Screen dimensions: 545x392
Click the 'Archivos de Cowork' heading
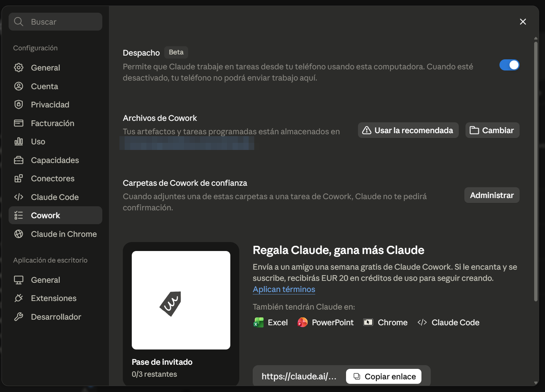[x=160, y=118]
